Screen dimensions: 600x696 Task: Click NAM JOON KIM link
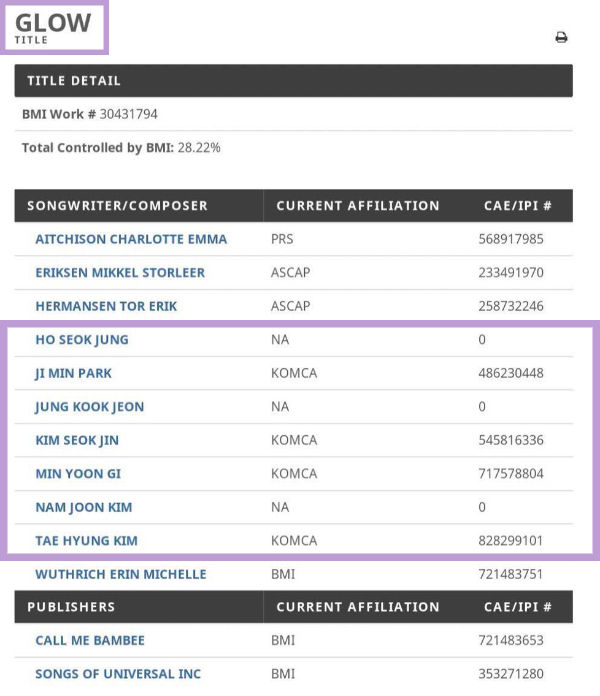pyautogui.click(x=83, y=507)
